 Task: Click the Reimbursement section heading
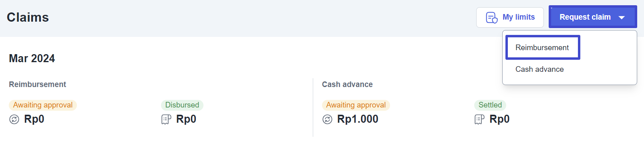pos(38,84)
